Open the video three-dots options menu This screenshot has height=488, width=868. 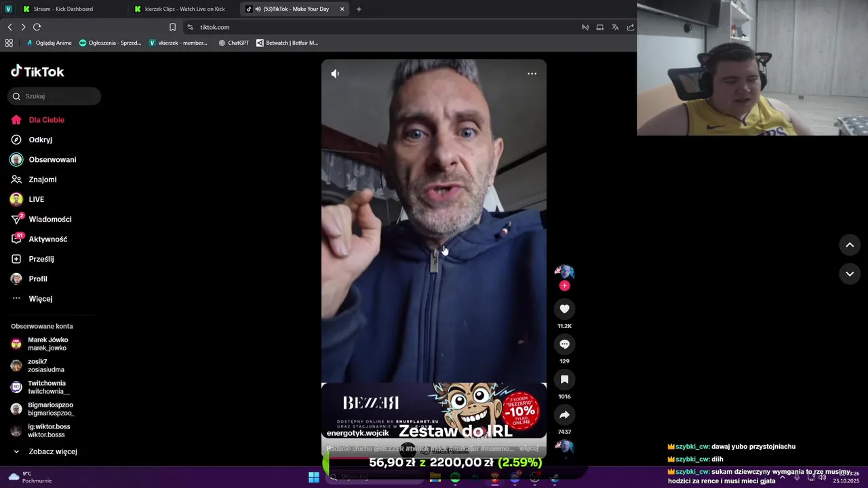(532, 74)
